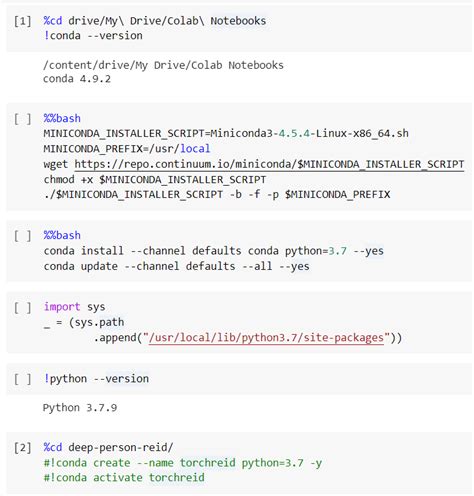474x496 pixels.
Task: Click the chmod +x installer script line
Action: (155, 180)
